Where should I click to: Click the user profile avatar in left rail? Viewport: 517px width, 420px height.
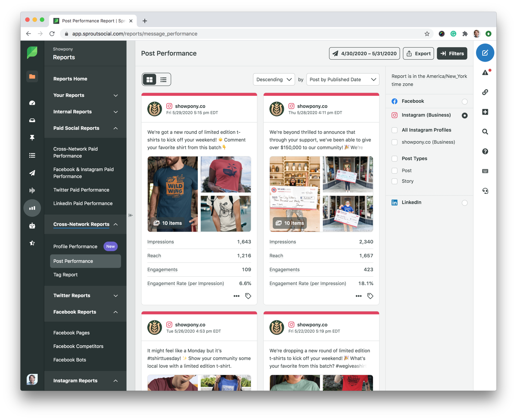pyautogui.click(x=32, y=379)
